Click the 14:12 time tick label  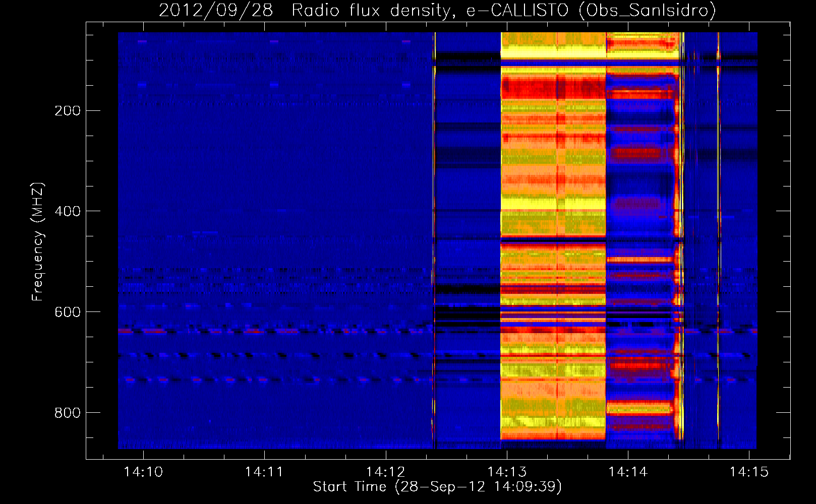click(386, 472)
